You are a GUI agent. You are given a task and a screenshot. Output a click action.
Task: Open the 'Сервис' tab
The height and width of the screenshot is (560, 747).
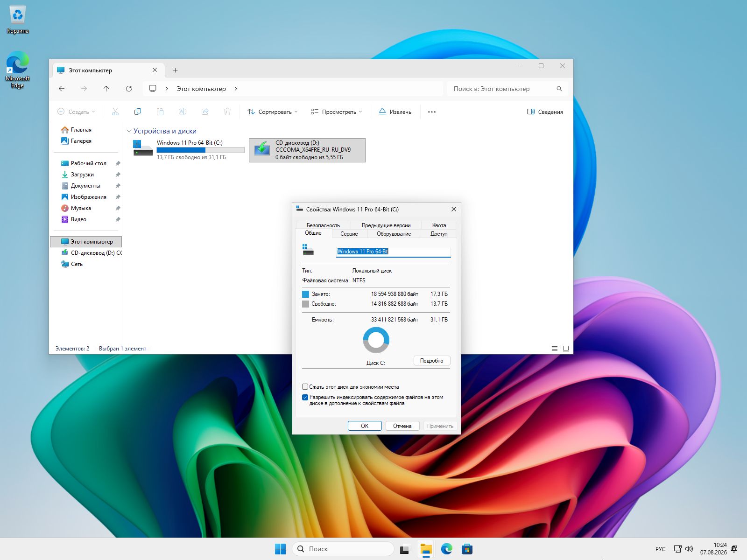349,234
